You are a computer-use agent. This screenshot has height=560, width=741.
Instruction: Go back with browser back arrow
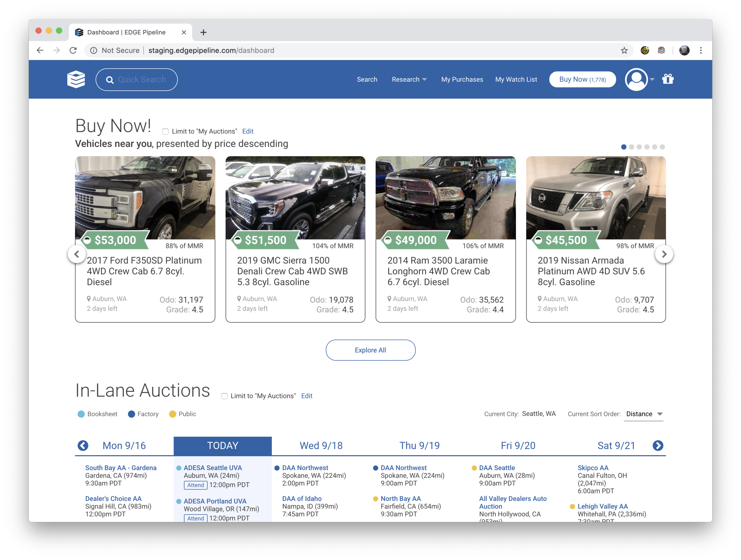[x=40, y=50]
